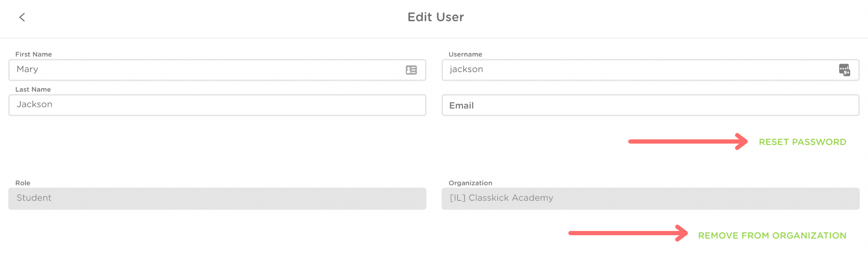
Task: Click the Username label
Action: click(x=465, y=54)
